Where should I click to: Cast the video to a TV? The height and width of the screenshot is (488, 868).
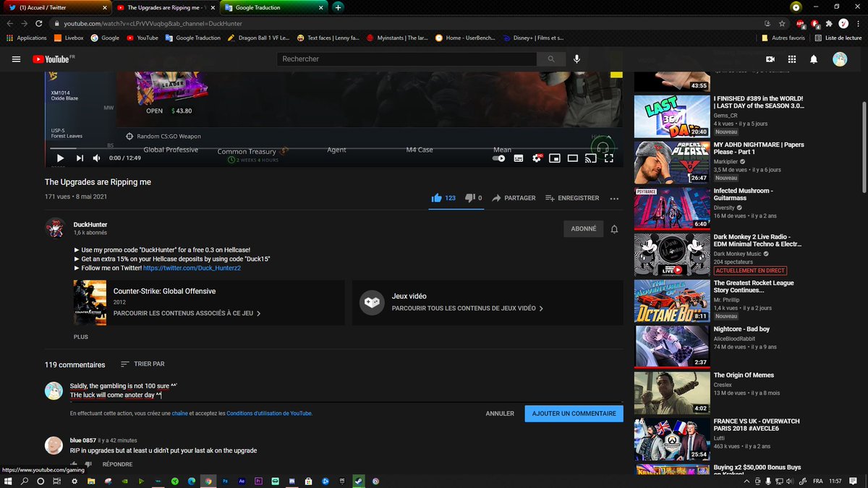point(591,158)
